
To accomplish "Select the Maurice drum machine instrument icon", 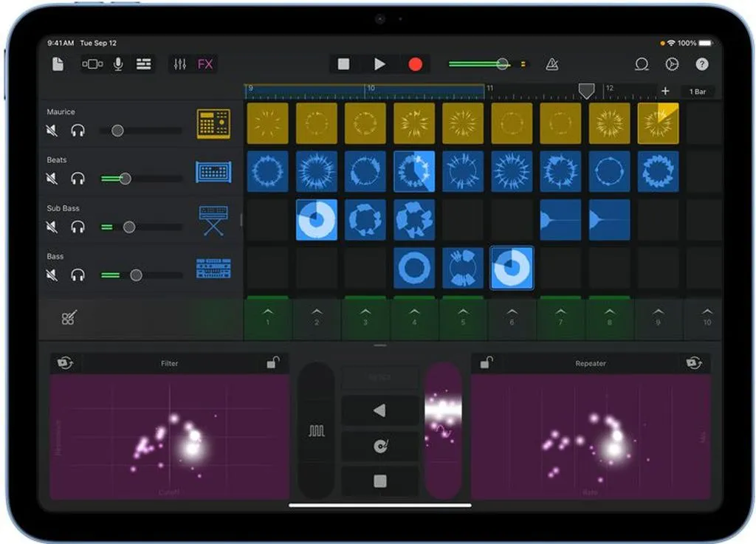I will coord(213,123).
